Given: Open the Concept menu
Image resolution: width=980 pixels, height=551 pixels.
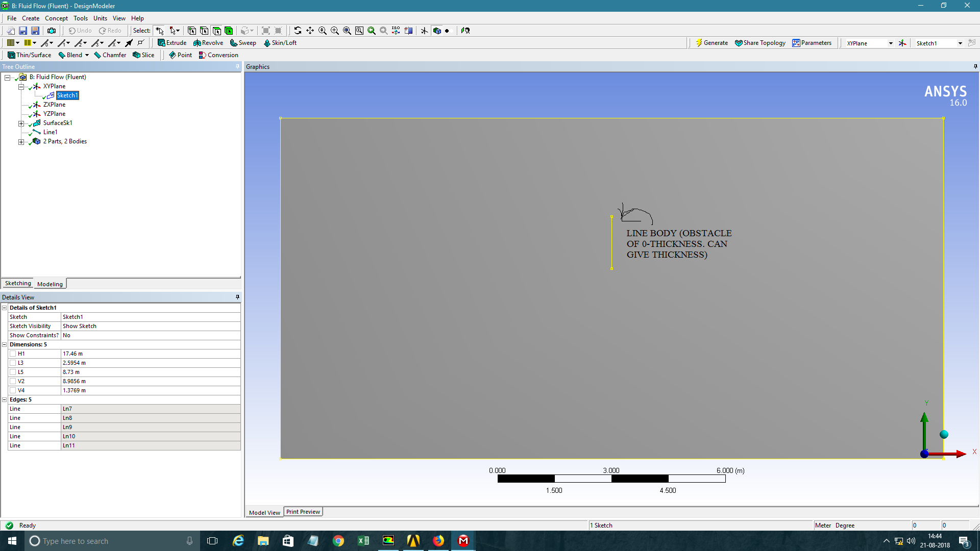Looking at the screenshot, I should tap(56, 18).
